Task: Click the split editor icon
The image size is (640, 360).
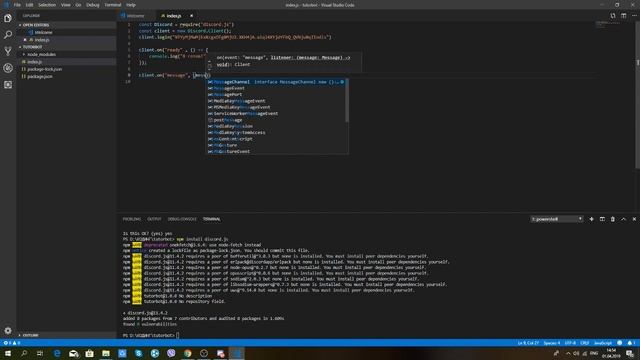Action: (x=623, y=16)
